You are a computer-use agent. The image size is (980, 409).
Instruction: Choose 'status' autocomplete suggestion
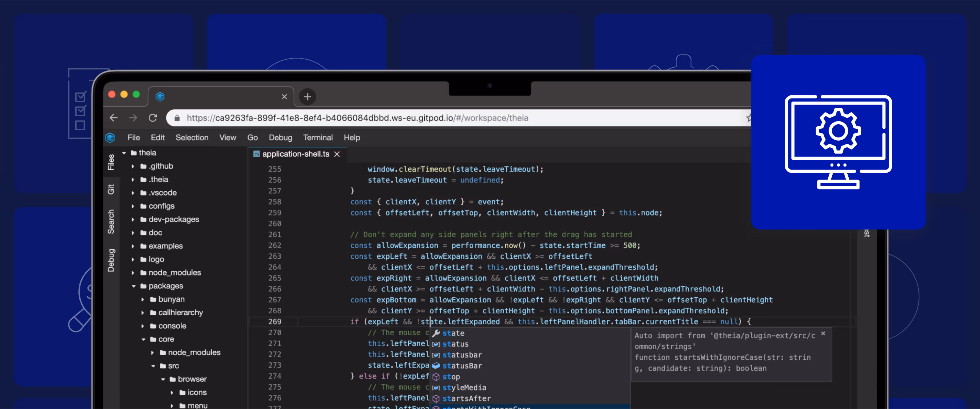[x=530, y=344]
